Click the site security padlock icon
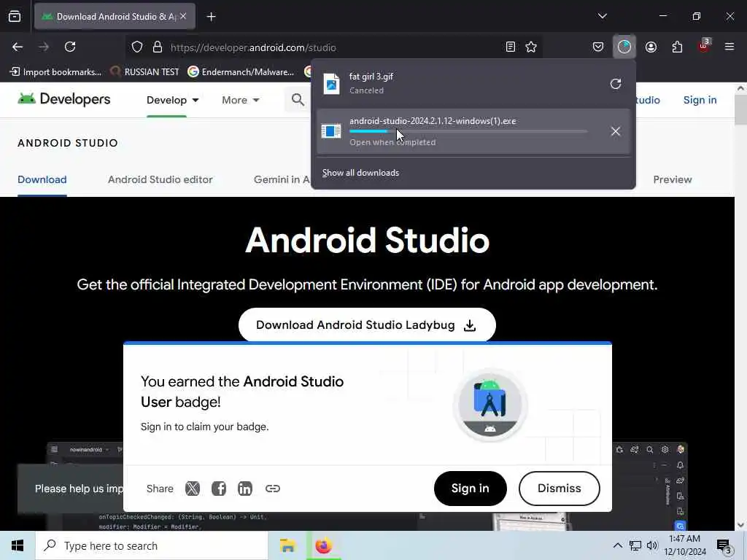 (158, 47)
